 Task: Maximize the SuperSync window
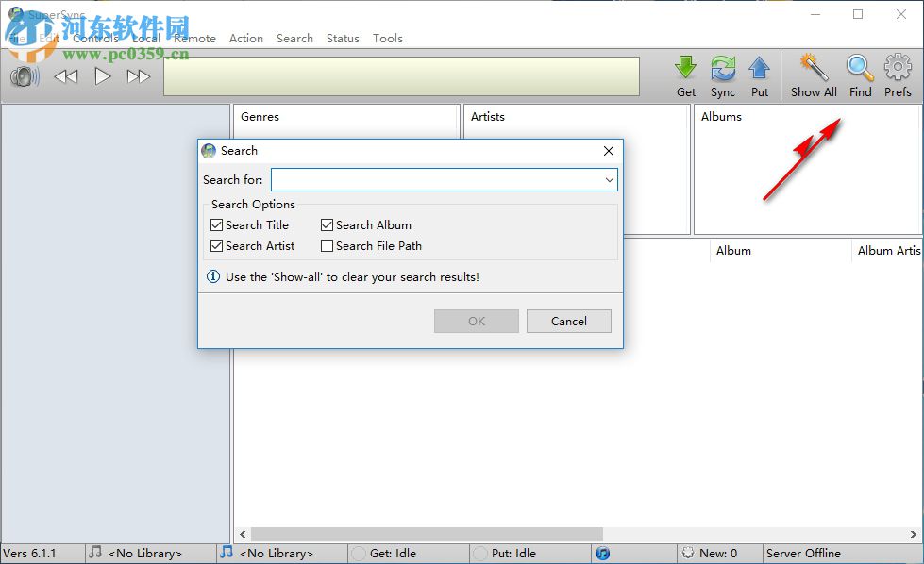tap(858, 14)
